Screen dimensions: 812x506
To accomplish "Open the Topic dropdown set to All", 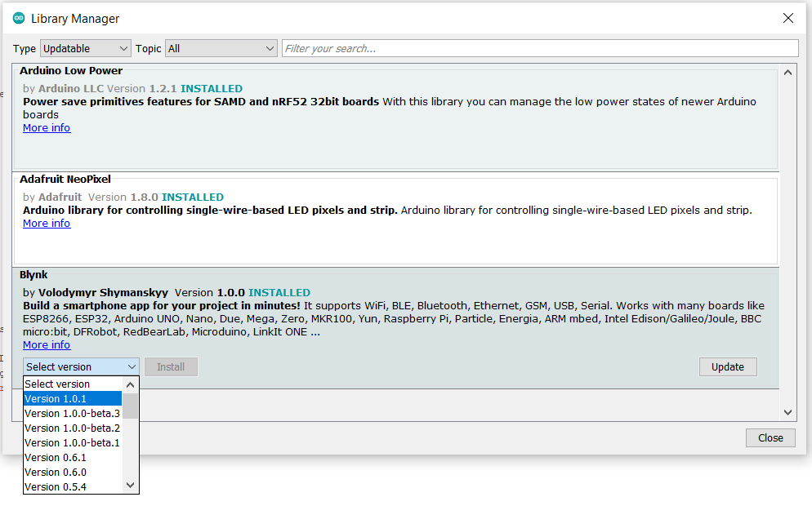I will coord(221,49).
